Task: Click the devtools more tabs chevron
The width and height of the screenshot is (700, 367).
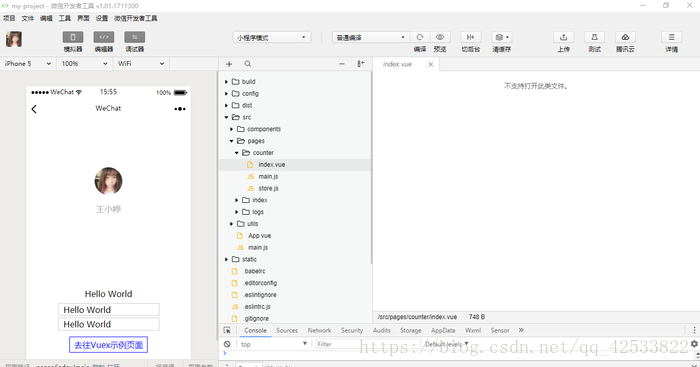Action: (521, 330)
